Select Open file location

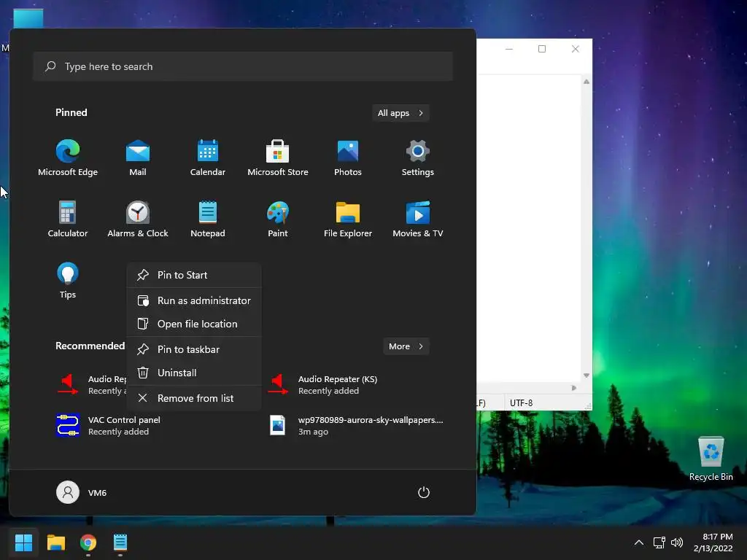click(x=194, y=324)
